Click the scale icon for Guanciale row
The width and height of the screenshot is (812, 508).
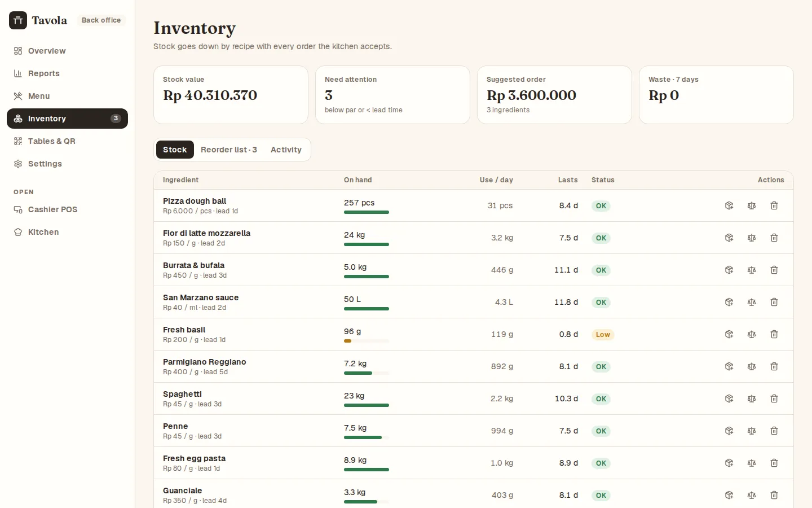pyautogui.click(x=752, y=495)
